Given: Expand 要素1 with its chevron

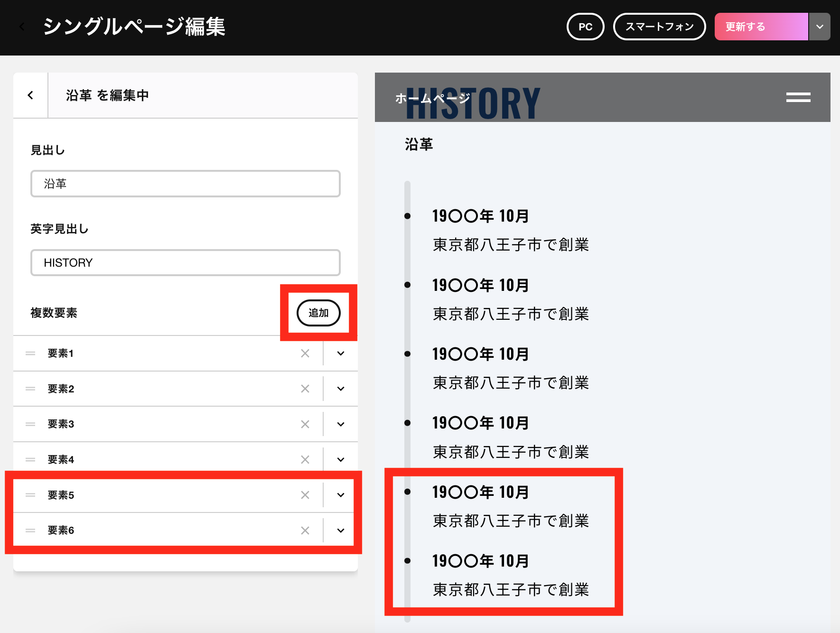Looking at the screenshot, I should tap(341, 354).
